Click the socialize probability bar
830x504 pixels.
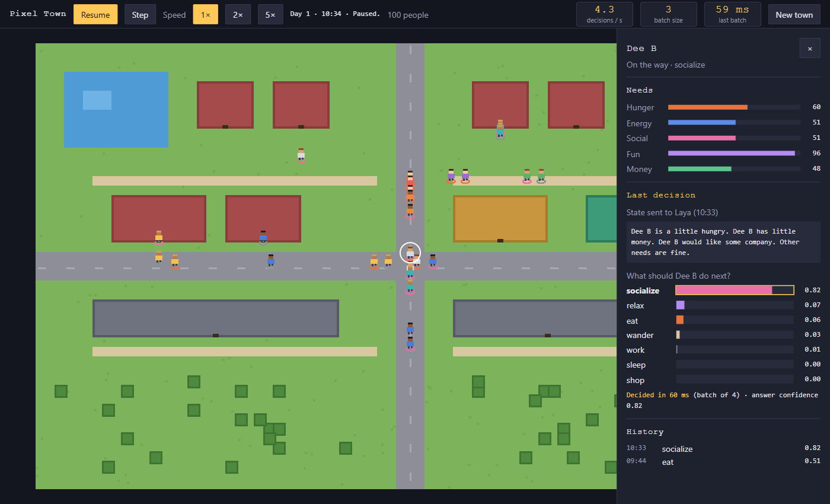tap(735, 290)
